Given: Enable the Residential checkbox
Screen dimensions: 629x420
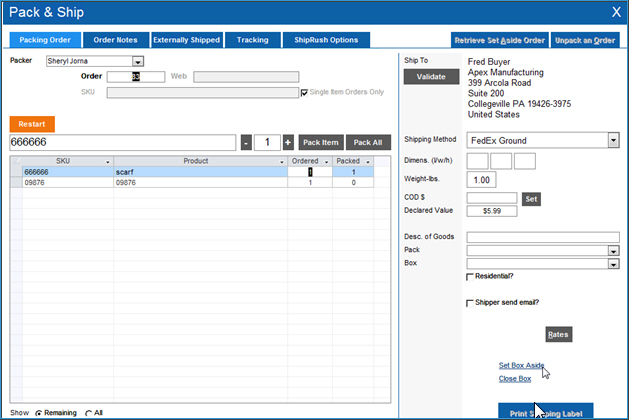Looking at the screenshot, I should pos(471,277).
